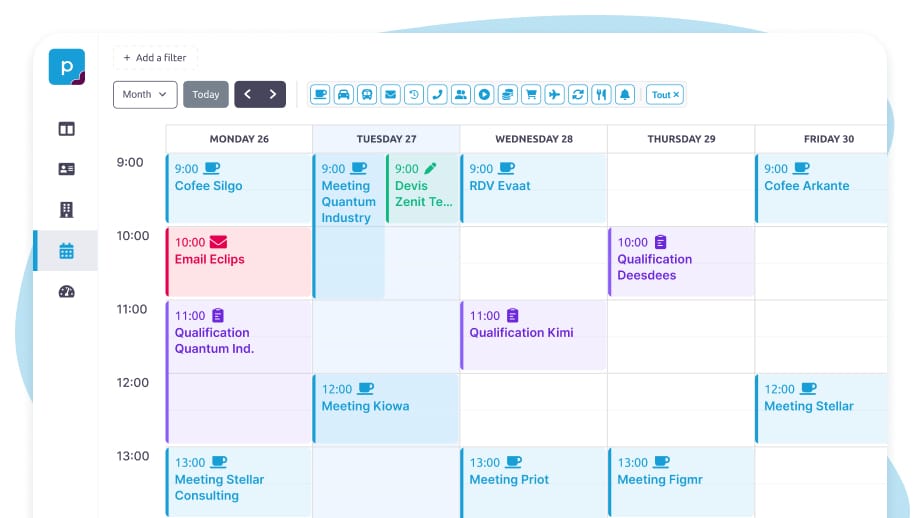Expand the Month view dropdown
Image resolution: width=920 pixels, height=518 pixels.
coord(145,95)
